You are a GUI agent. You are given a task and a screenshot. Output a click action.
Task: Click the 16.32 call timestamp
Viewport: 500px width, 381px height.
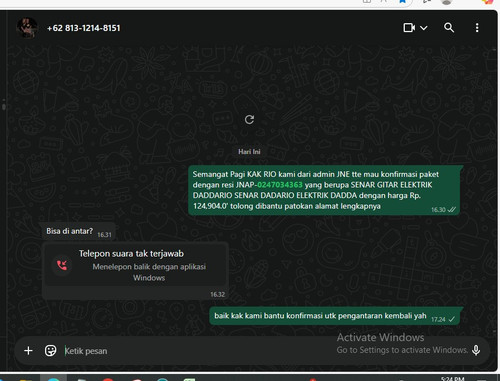tap(217, 294)
